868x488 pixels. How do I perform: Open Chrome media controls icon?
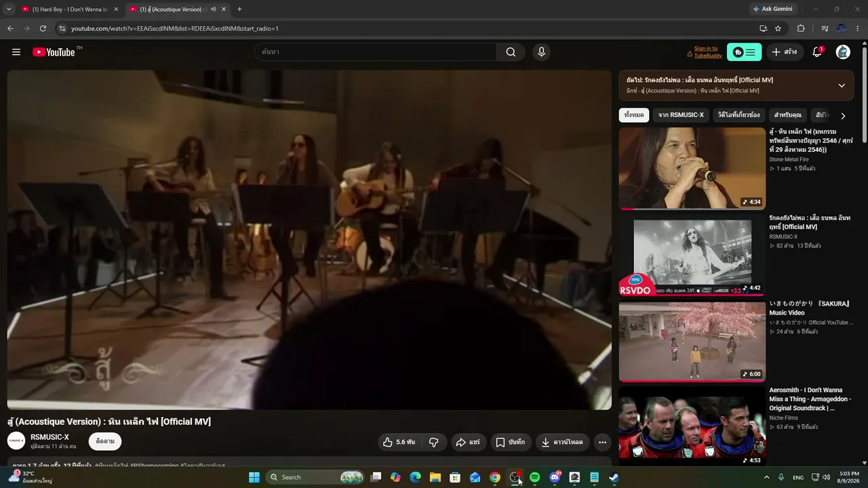pos(825,28)
